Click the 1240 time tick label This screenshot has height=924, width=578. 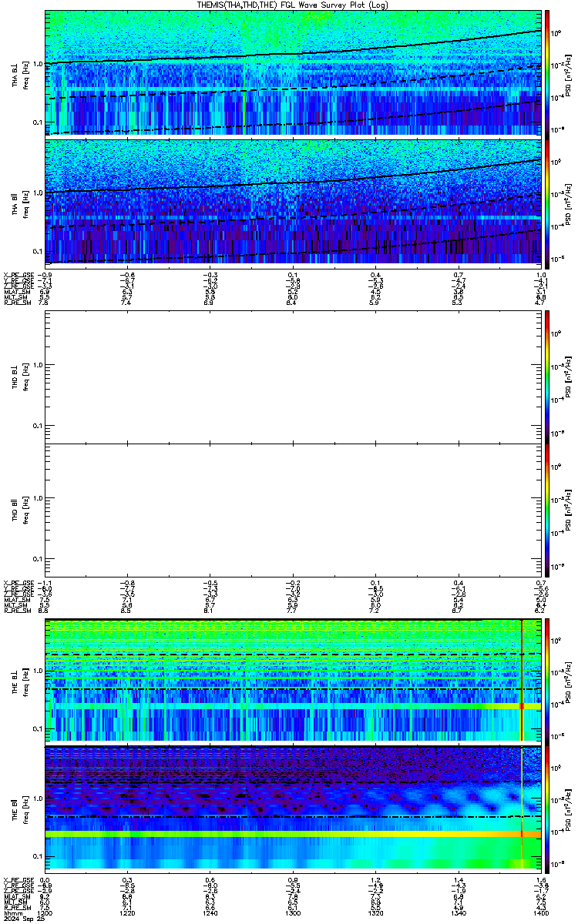point(212,913)
